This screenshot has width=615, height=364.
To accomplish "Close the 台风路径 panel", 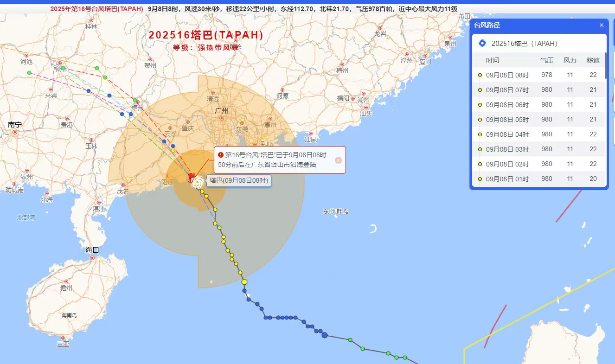I will pos(602,25).
